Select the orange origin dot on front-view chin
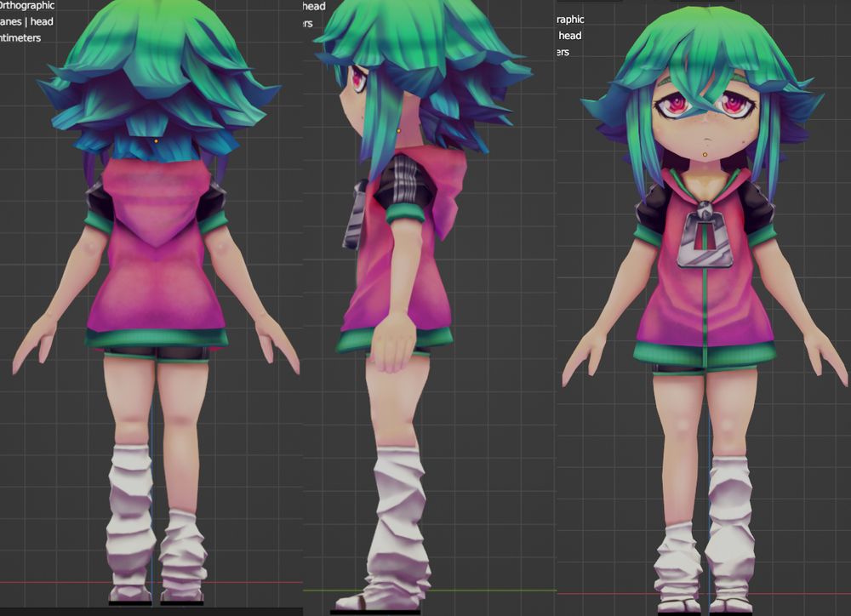851x616 pixels. point(705,155)
